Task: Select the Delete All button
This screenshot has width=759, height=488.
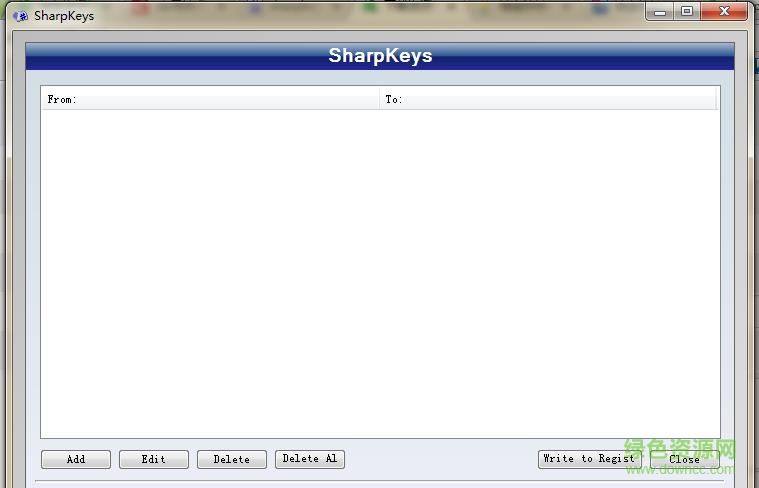Action: tap(310, 459)
